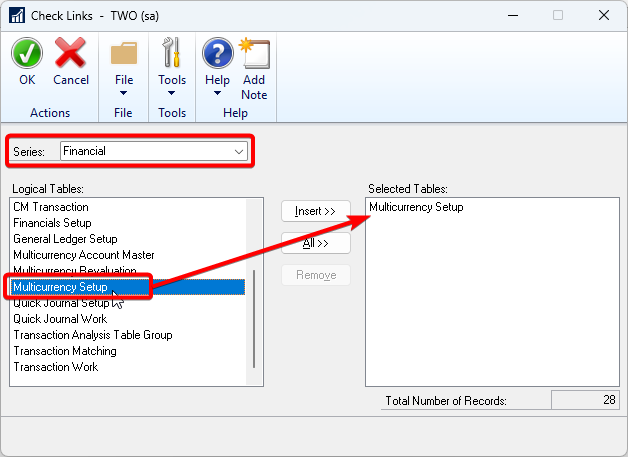Click the Insert >> button
This screenshot has width=628, height=457.
click(x=315, y=211)
